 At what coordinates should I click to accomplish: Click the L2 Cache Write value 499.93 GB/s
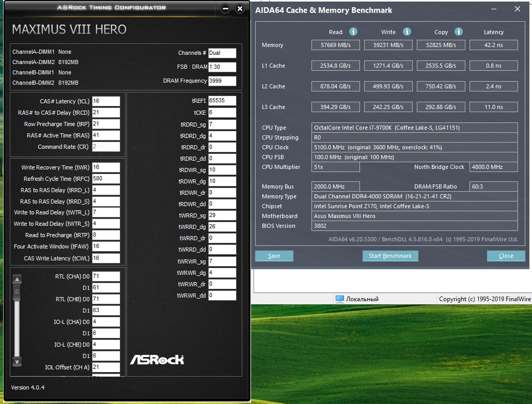(388, 86)
